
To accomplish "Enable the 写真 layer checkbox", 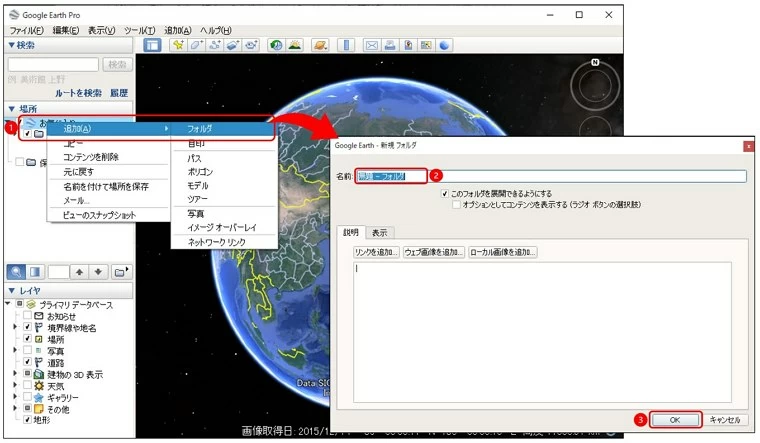I will coord(28,350).
